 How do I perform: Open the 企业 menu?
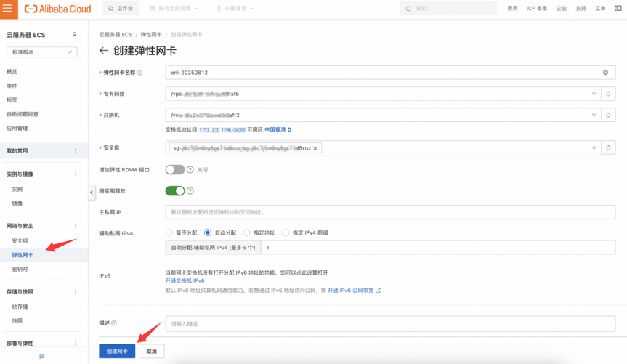[x=562, y=9]
